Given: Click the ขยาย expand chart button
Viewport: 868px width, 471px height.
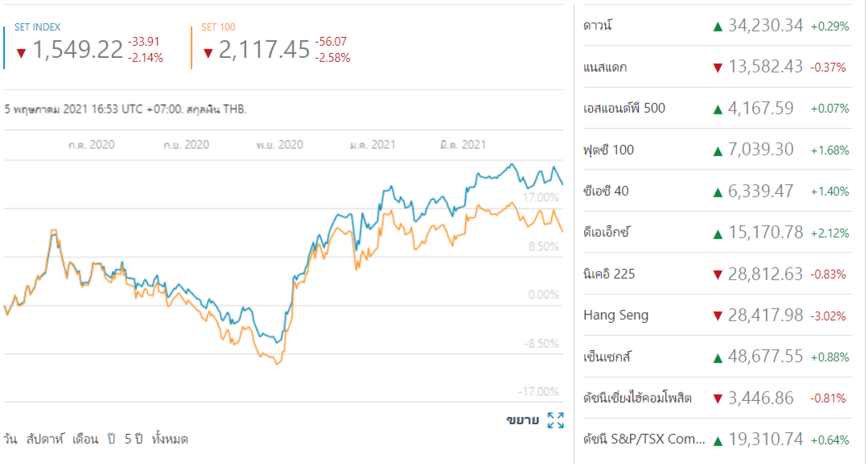Looking at the screenshot, I should point(522,420).
